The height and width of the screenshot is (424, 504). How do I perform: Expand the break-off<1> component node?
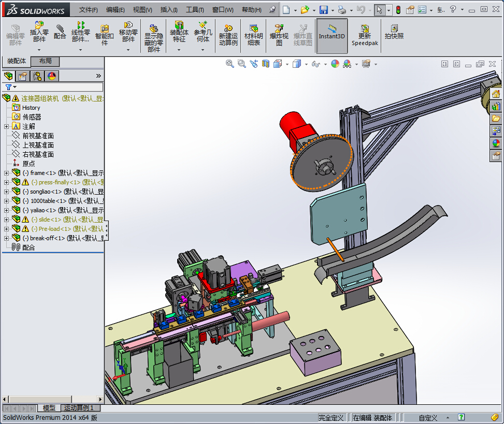tap(6, 238)
